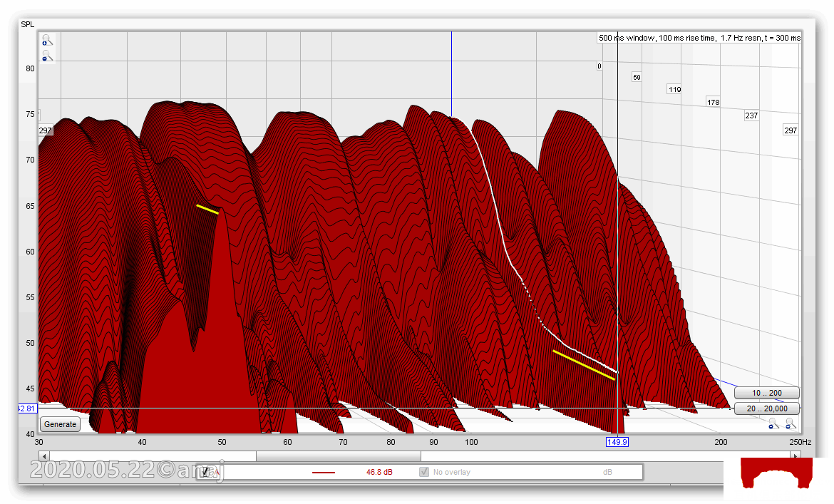834x504 pixels.
Task: Click the 250Hz axis end label
Action: click(x=800, y=442)
